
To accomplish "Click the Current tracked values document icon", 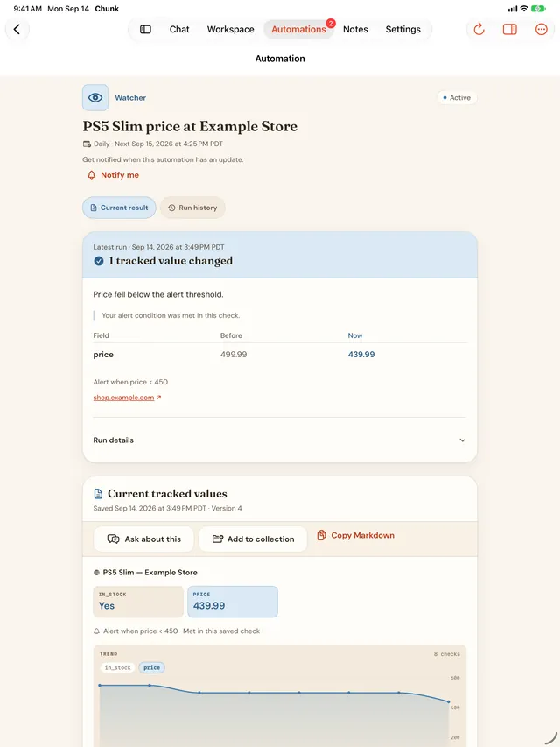I will [x=98, y=494].
